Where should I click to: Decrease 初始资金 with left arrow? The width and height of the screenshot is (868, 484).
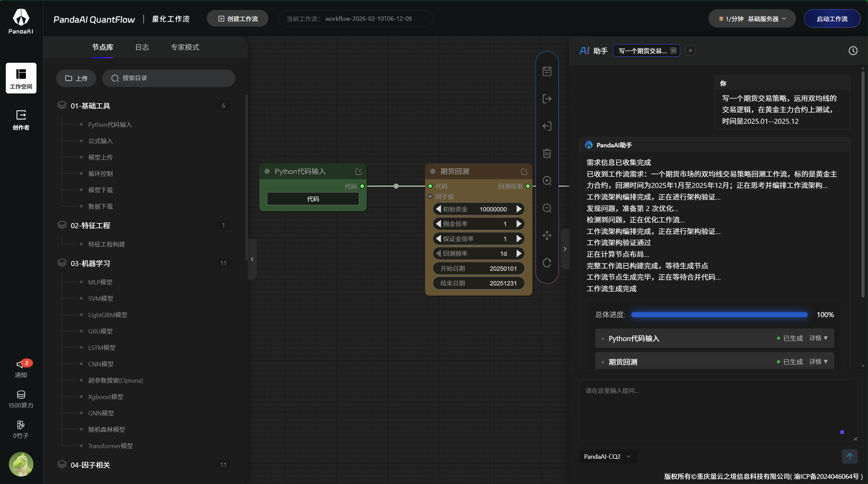[x=438, y=209]
